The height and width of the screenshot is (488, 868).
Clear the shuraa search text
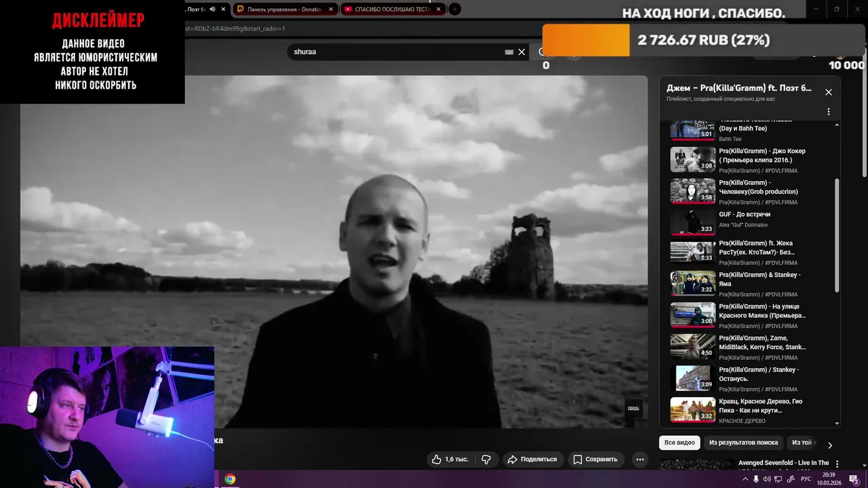pos(521,52)
